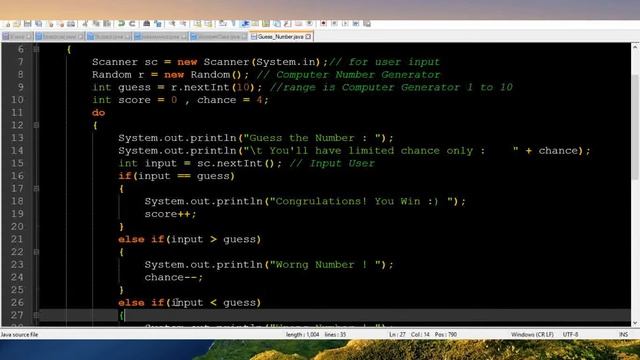The width and height of the screenshot is (640, 360).
Task: Select the Guess_Number.java tab
Action: (281, 37)
